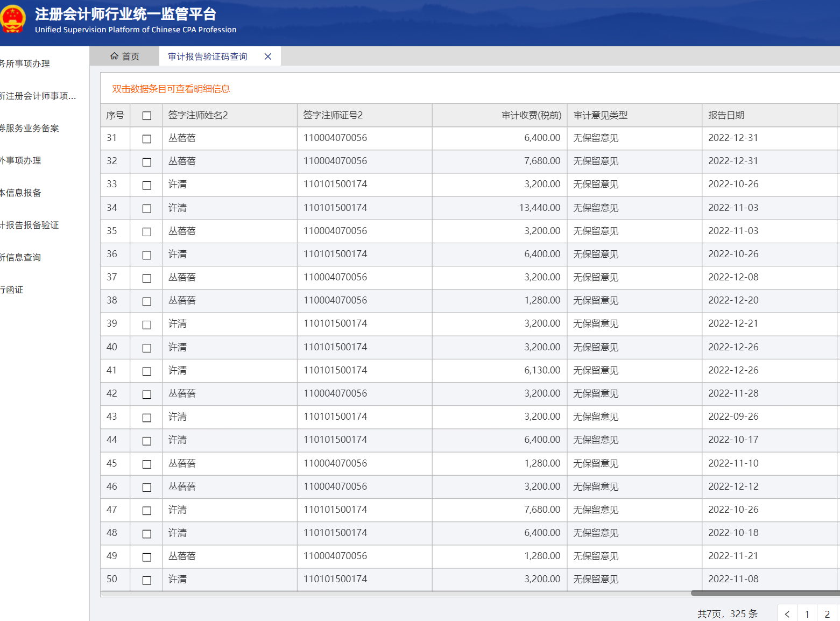Open the 所信息查询 sidebar menu
840x621 pixels.
[20, 257]
